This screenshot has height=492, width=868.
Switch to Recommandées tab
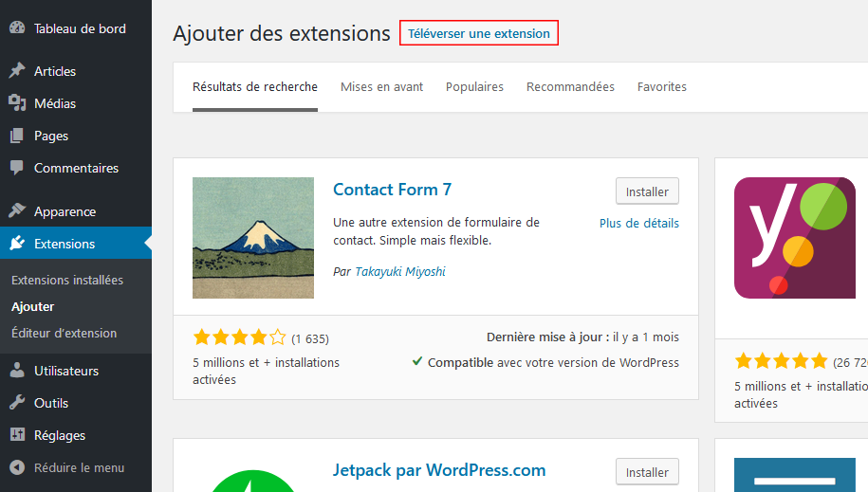[x=570, y=87]
